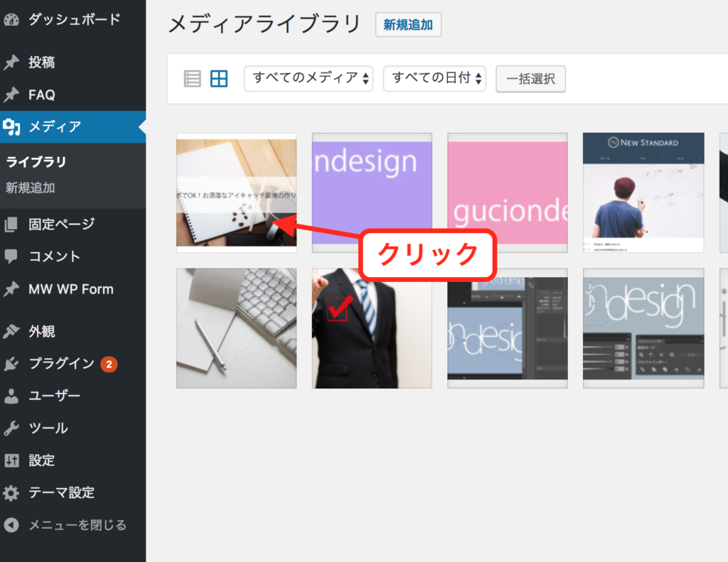This screenshot has width=728, height=562.
Task: Open 固定ページ in the sidebar
Action: 61,225
